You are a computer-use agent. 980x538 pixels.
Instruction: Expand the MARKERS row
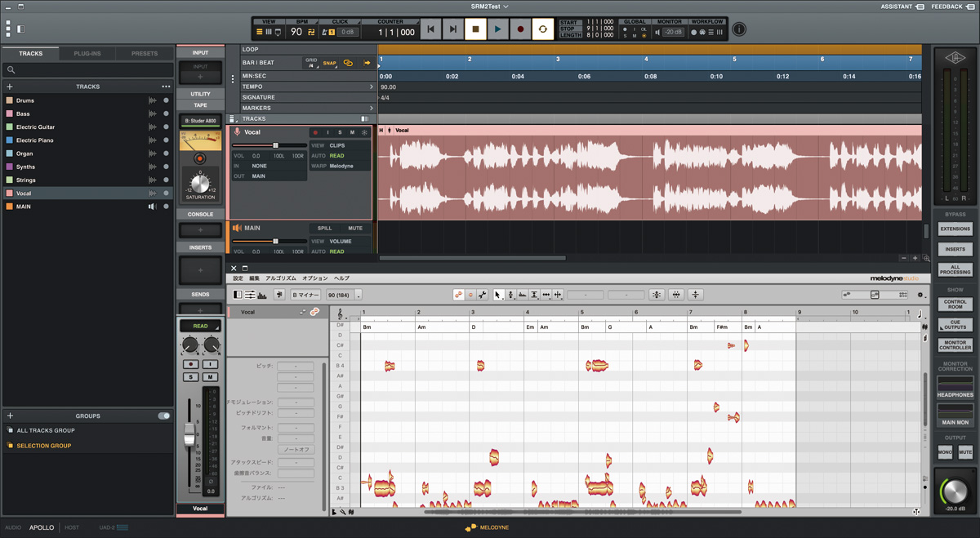372,108
